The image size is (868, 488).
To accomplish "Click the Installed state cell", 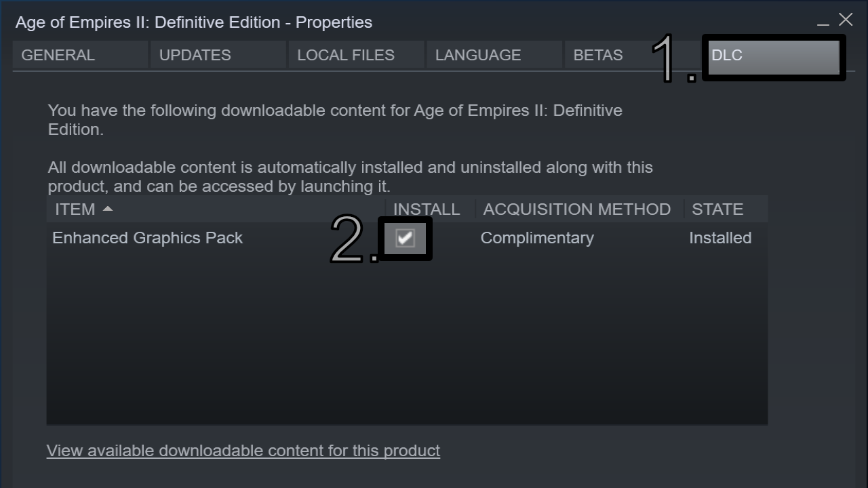I will [x=720, y=238].
